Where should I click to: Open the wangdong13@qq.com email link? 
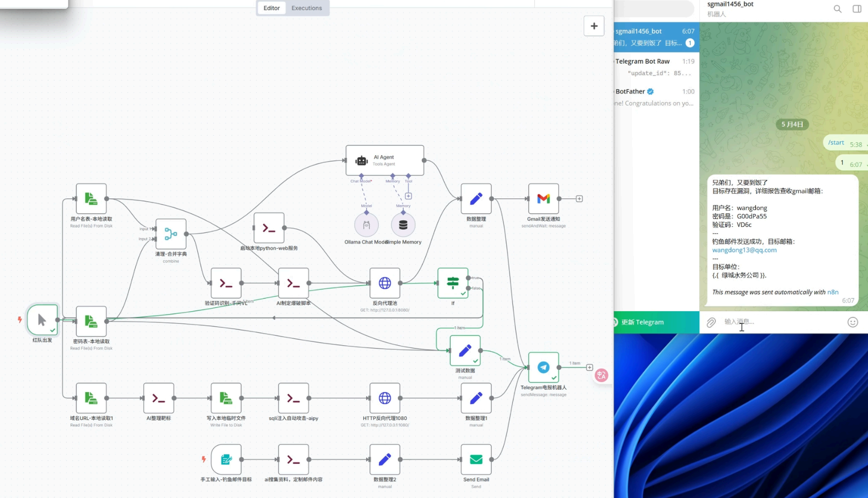[744, 250]
